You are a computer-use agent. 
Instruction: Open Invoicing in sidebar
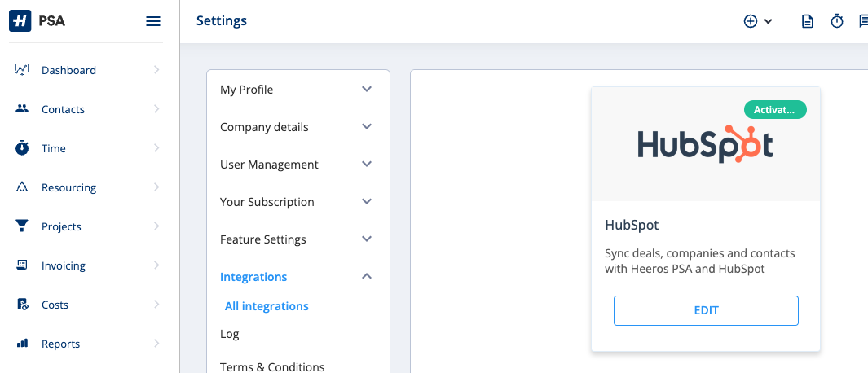coord(64,265)
